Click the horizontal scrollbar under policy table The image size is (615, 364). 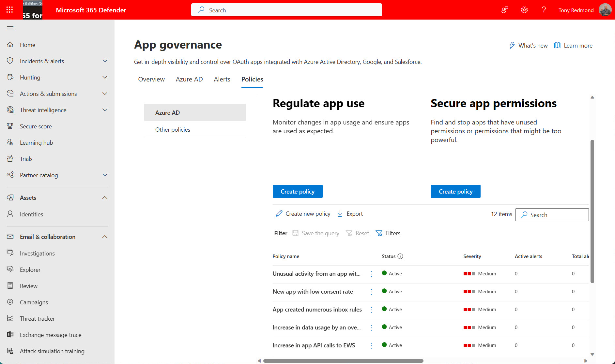[343, 361]
